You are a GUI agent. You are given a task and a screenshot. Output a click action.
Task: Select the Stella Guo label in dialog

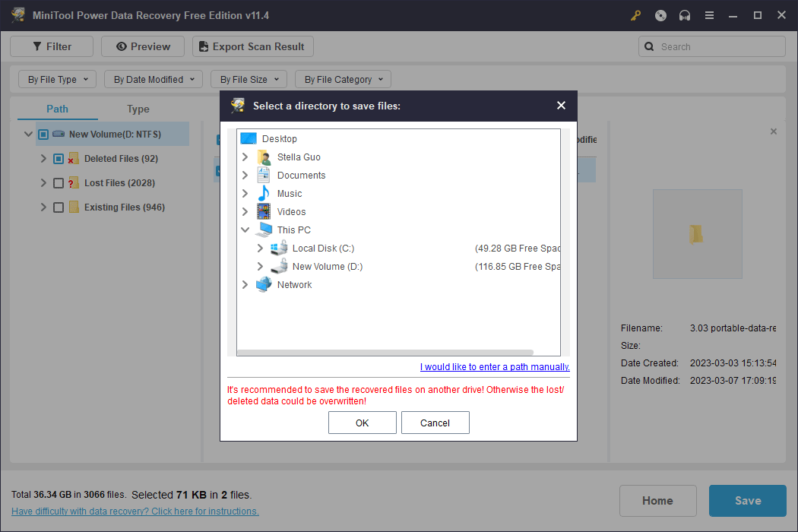(x=299, y=157)
